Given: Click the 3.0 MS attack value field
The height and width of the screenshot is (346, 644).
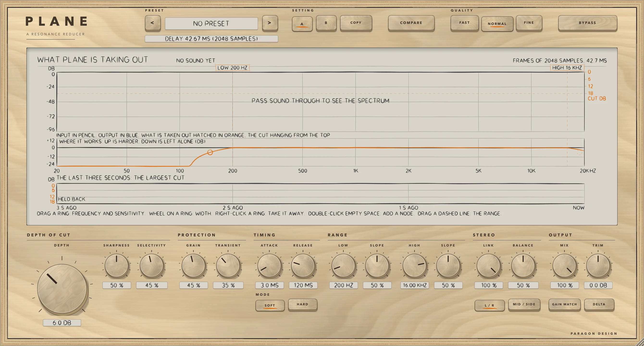Looking at the screenshot, I should 270,285.
